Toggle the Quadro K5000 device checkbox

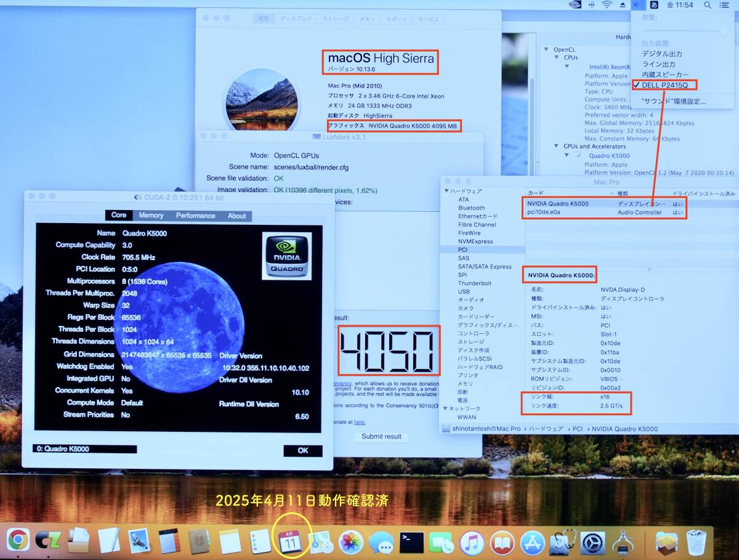[579, 156]
